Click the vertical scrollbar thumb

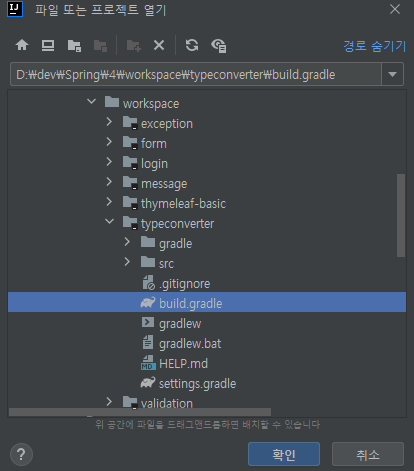coord(401,215)
